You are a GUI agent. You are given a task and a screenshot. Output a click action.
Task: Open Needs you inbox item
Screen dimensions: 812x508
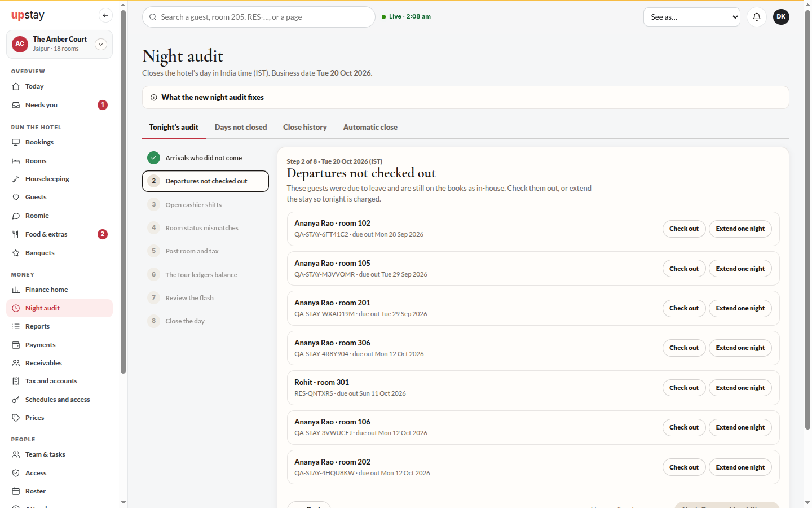pyautogui.click(x=59, y=105)
